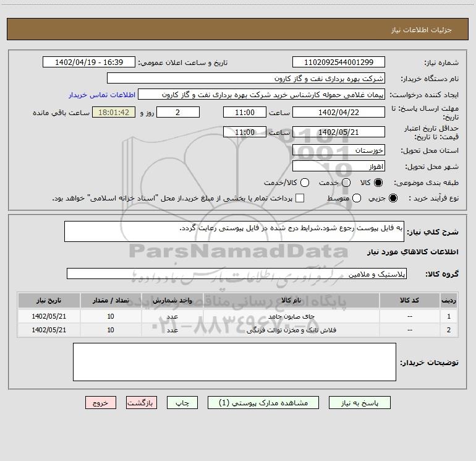Select the کالا radio button
Screen dimensions: 476x461
tap(378, 183)
